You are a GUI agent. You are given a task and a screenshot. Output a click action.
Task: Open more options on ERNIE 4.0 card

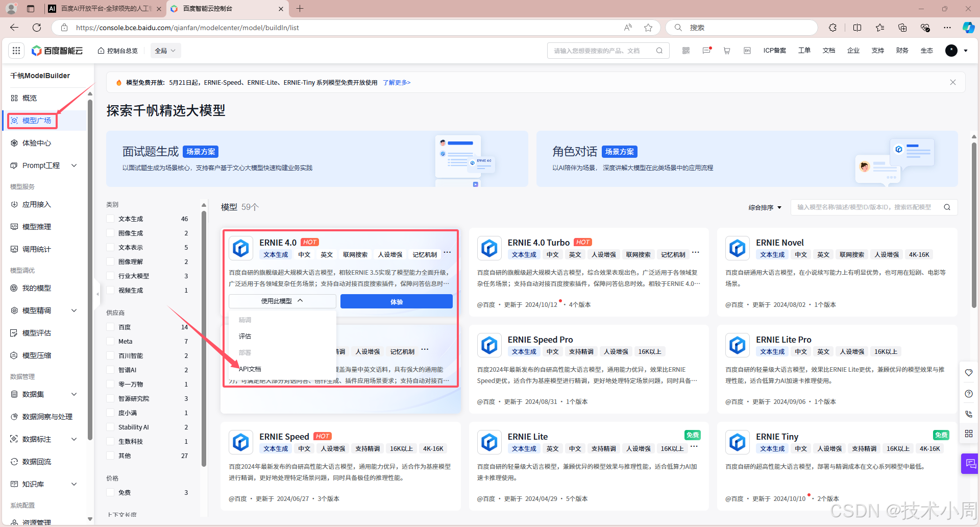tap(447, 252)
